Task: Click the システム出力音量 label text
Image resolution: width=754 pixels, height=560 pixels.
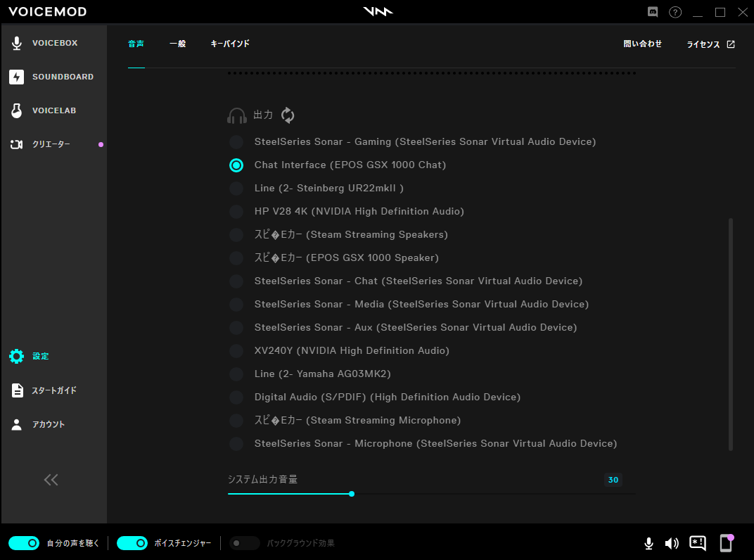Action: point(262,479)
